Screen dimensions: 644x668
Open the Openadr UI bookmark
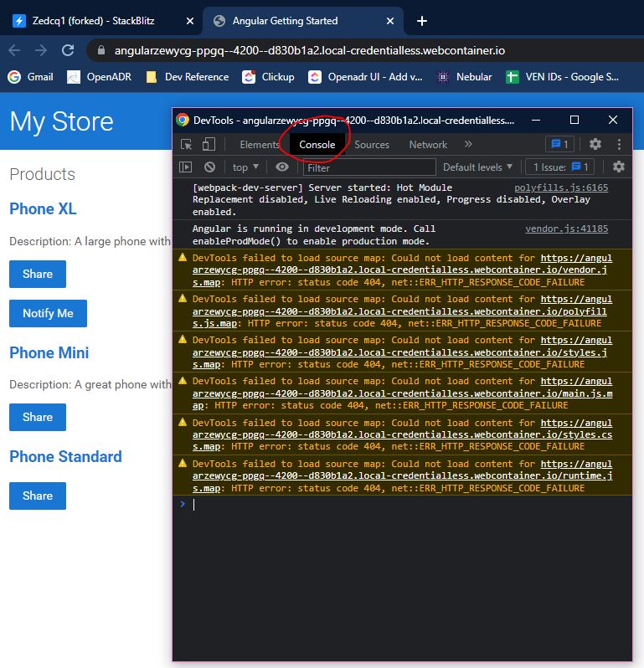click(365, 77)
